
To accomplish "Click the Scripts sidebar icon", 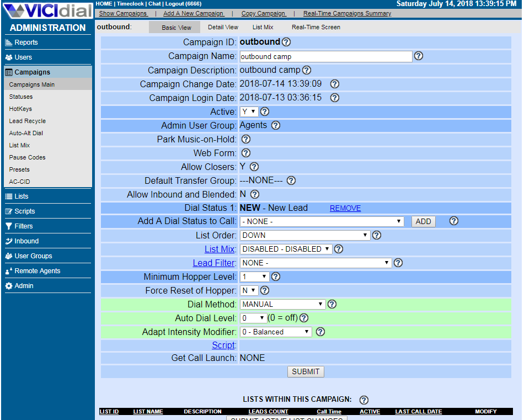I will 8,211.
